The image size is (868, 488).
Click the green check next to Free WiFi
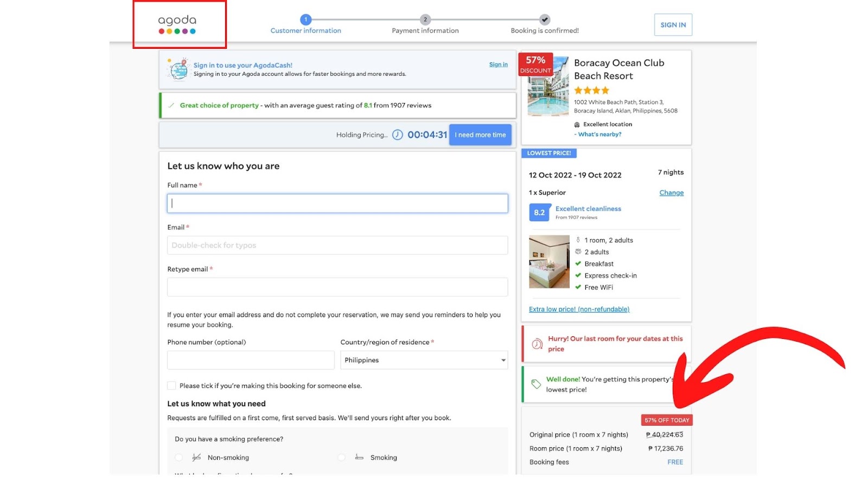pyautogui.click(x=578, y=287)
